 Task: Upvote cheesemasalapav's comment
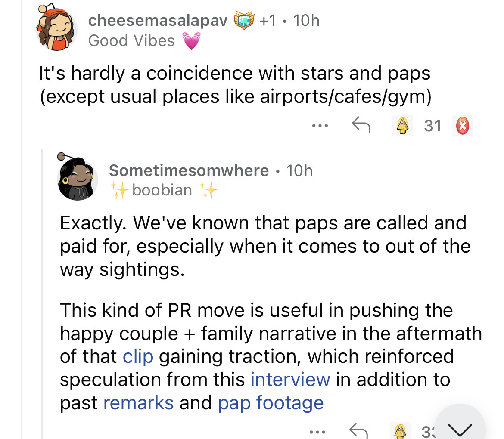click(x=402, y=126)
